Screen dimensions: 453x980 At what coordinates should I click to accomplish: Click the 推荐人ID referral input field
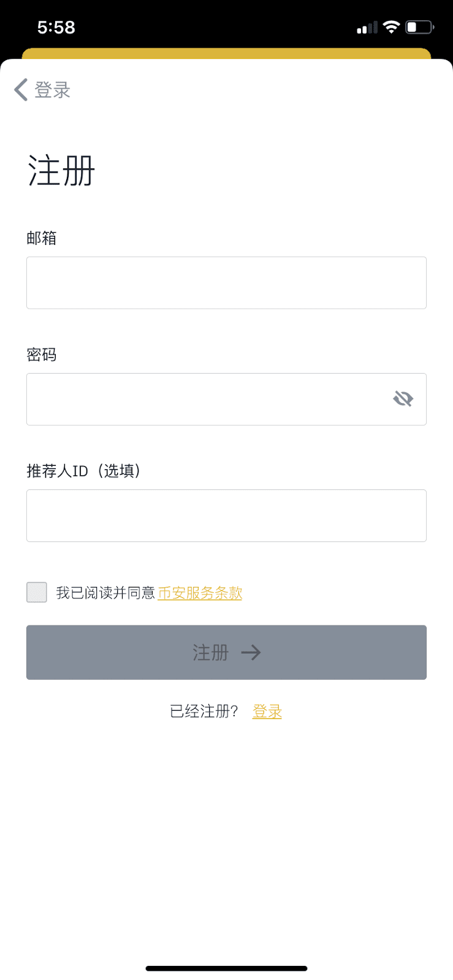[226, 516]
